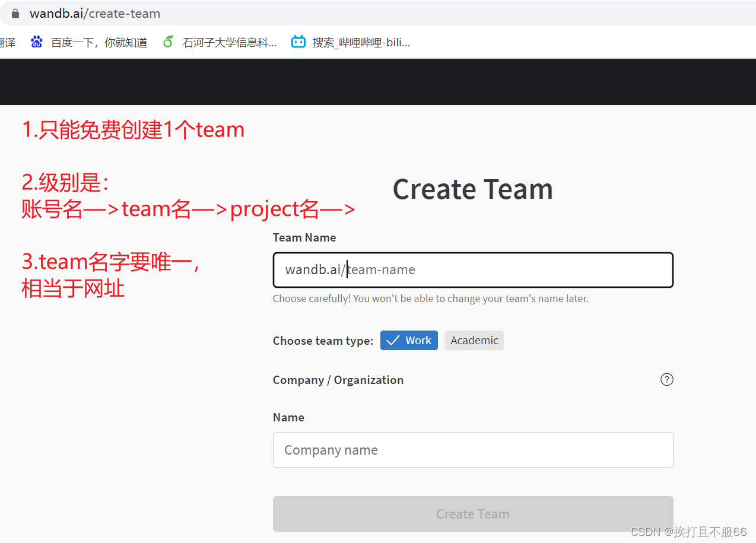Open the Baidu bookmark

(x=89, y=42)
